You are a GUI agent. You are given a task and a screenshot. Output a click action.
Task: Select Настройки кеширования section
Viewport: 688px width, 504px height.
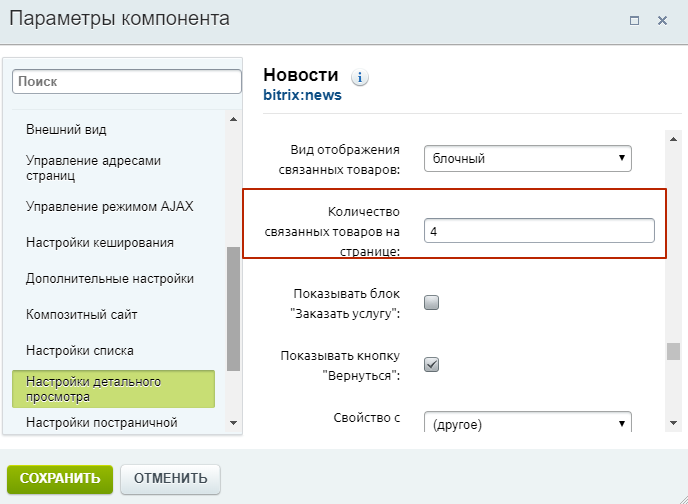(100, 242)
